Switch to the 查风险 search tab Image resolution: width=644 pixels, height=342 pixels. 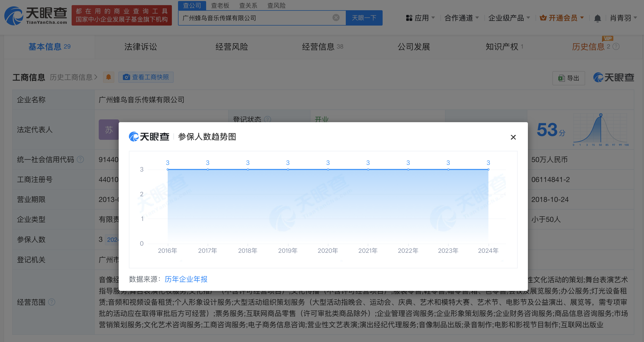(x=276, y=5)
